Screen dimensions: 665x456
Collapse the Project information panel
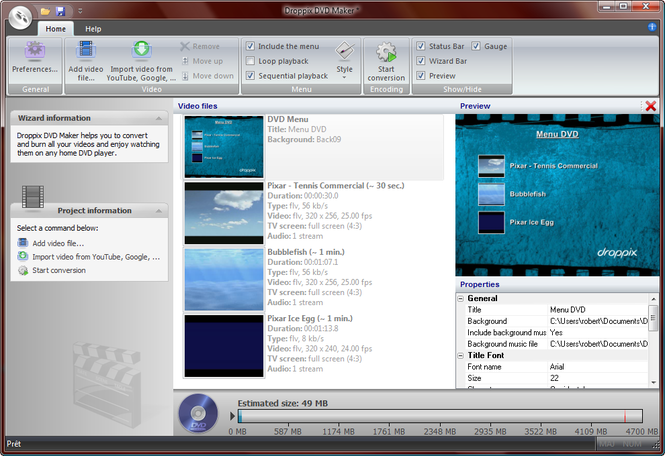click(159, 210)
